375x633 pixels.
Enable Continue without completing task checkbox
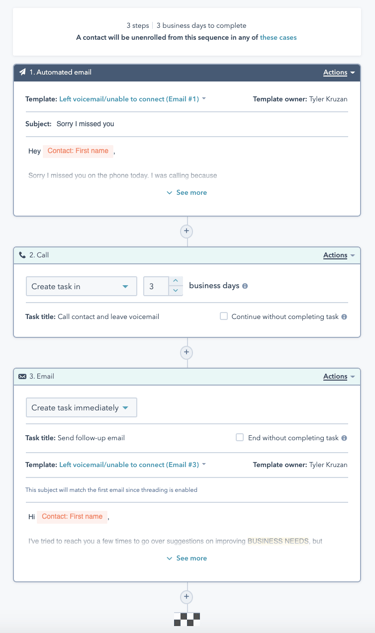224,316
